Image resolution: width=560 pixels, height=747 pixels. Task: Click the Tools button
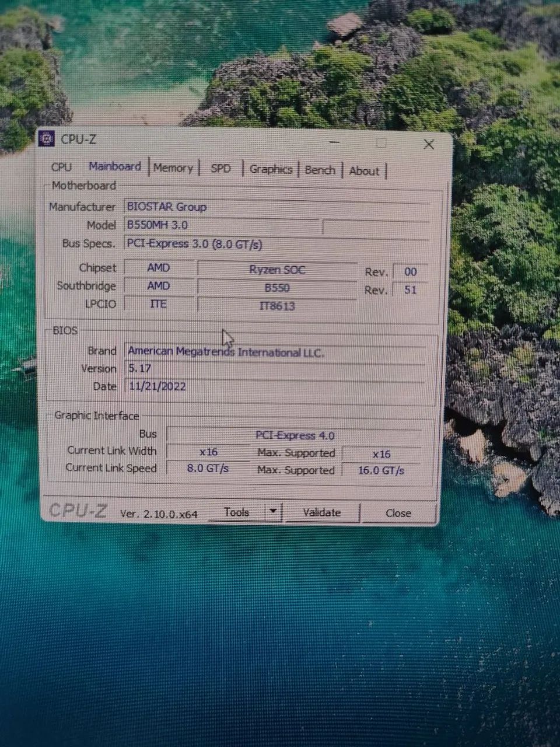click(x=236, y=512)
